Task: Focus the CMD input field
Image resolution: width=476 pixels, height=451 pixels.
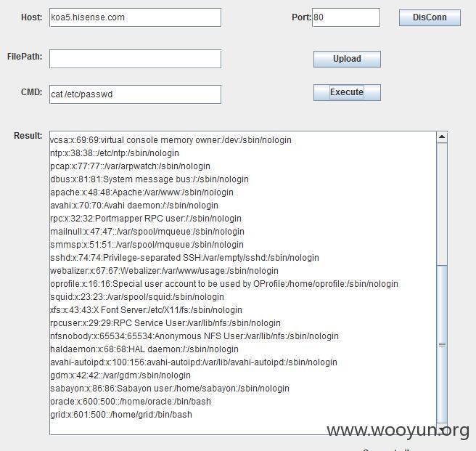Action: pos(136,94)
